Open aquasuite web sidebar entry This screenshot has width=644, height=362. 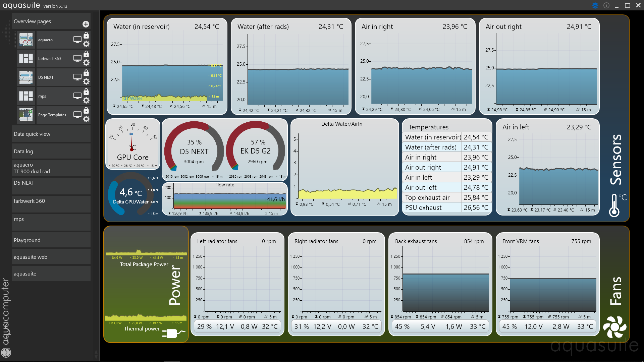[x=51, y=257]
